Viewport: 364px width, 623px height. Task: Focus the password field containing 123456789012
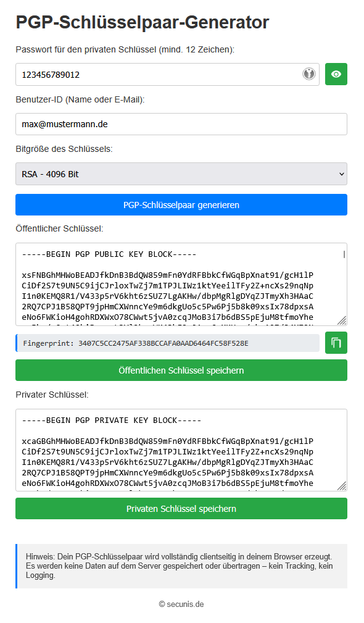click(x=159, y=74)
